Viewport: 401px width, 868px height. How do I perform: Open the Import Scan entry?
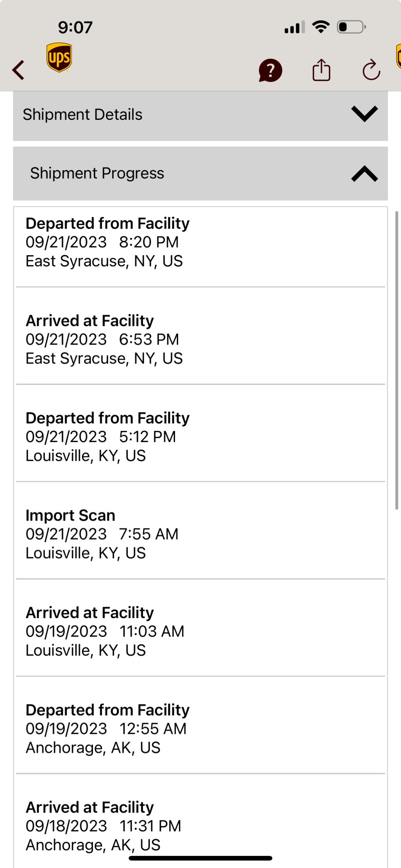pos(102,534)
